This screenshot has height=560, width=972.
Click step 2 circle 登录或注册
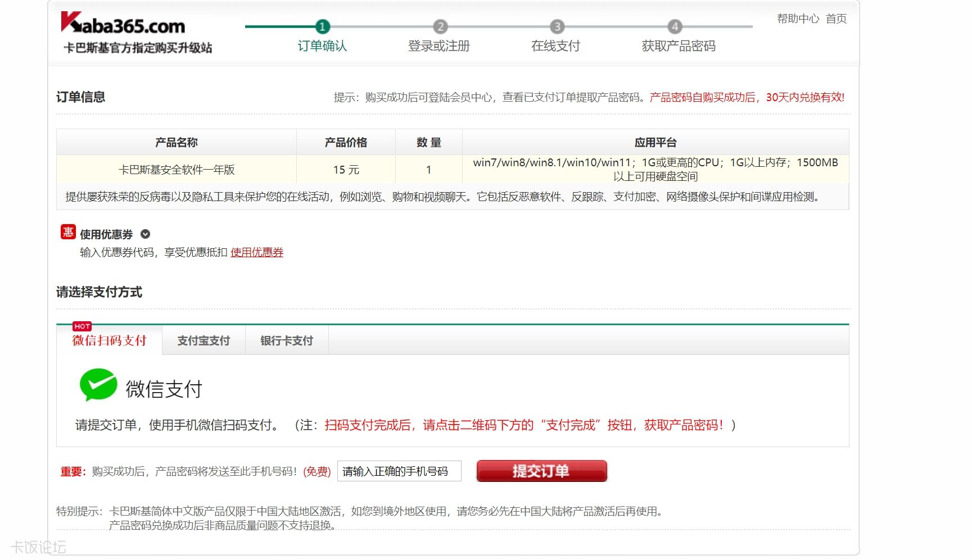point(440,26)
